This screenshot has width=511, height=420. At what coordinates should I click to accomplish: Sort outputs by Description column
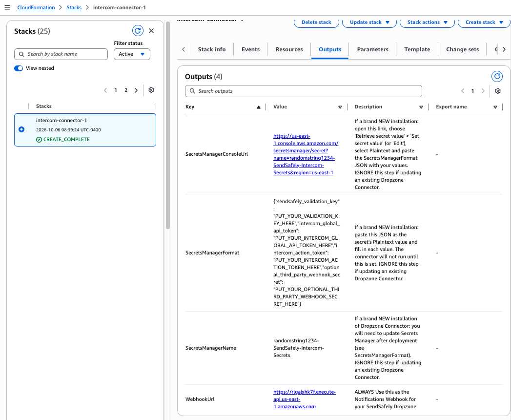[421, 107]
